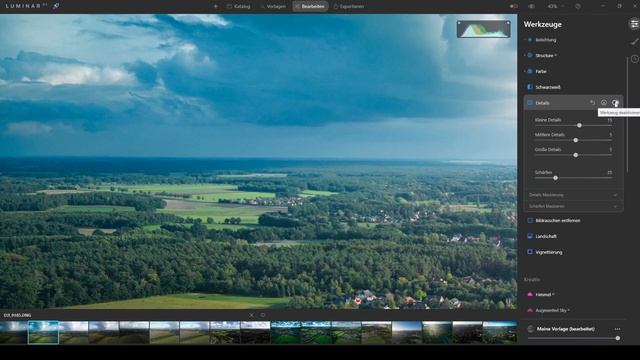This screenshot has width=640, height=360.
Task: Click the clock history icon in top bar
Action: click(578, 7)
